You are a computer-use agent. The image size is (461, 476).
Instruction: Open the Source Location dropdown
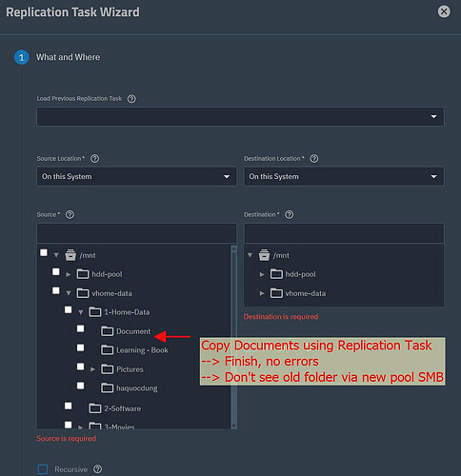coord(136,176)
